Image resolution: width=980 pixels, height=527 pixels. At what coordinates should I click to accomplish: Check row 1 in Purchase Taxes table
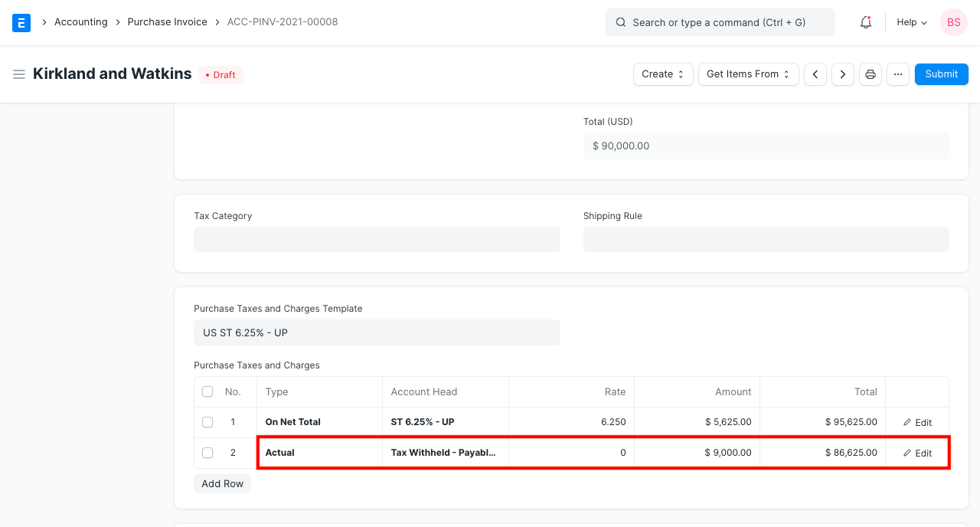207,422
